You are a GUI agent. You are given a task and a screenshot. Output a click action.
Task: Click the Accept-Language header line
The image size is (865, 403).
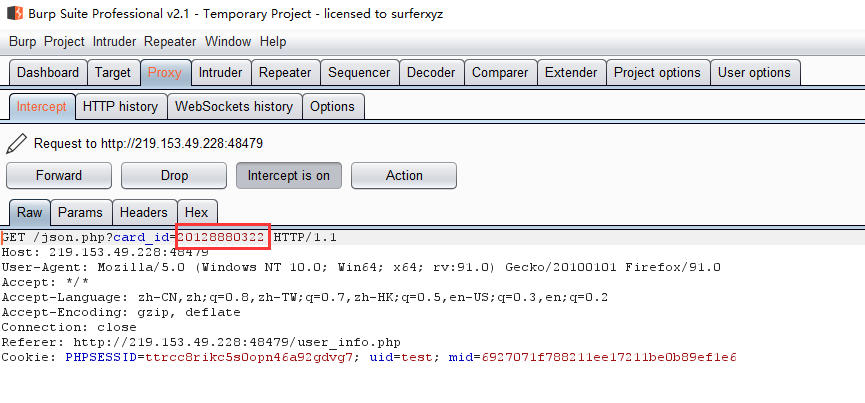pos(305,297)
